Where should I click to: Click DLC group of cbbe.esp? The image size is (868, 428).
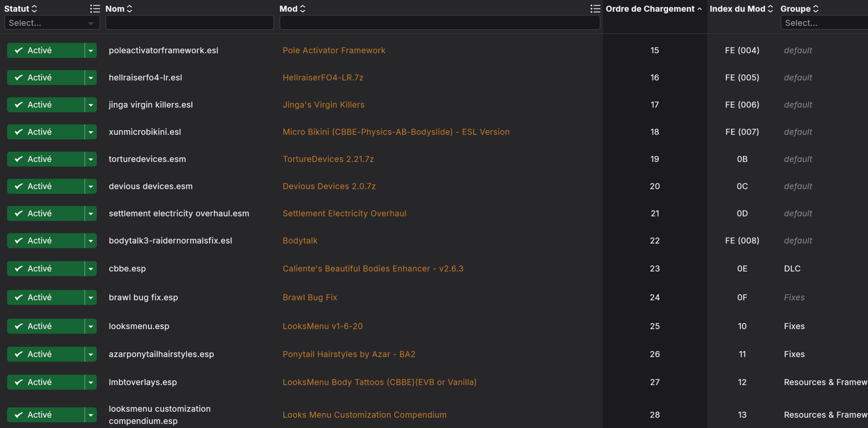tap(792, 268)
